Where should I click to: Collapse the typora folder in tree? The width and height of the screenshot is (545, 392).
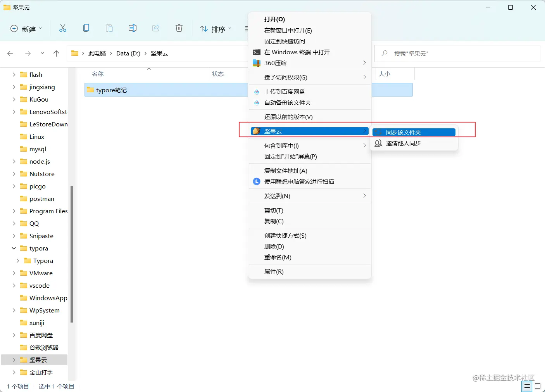(x=14, y=248)
